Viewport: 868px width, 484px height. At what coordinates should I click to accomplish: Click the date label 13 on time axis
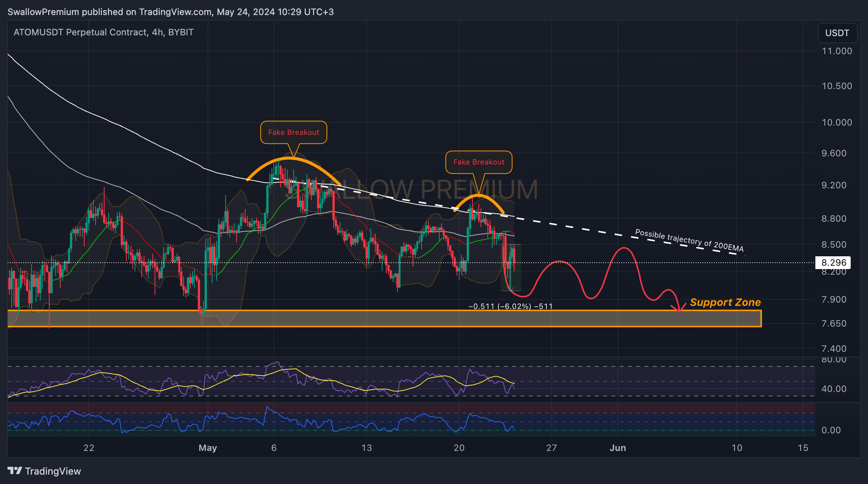[x=366, y=448]
